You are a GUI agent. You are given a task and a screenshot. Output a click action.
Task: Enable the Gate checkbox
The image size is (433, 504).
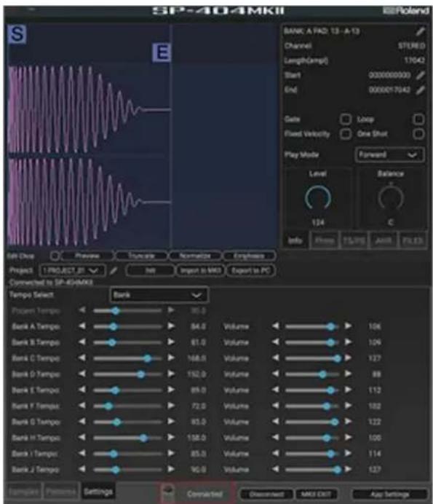coord(346,119)
